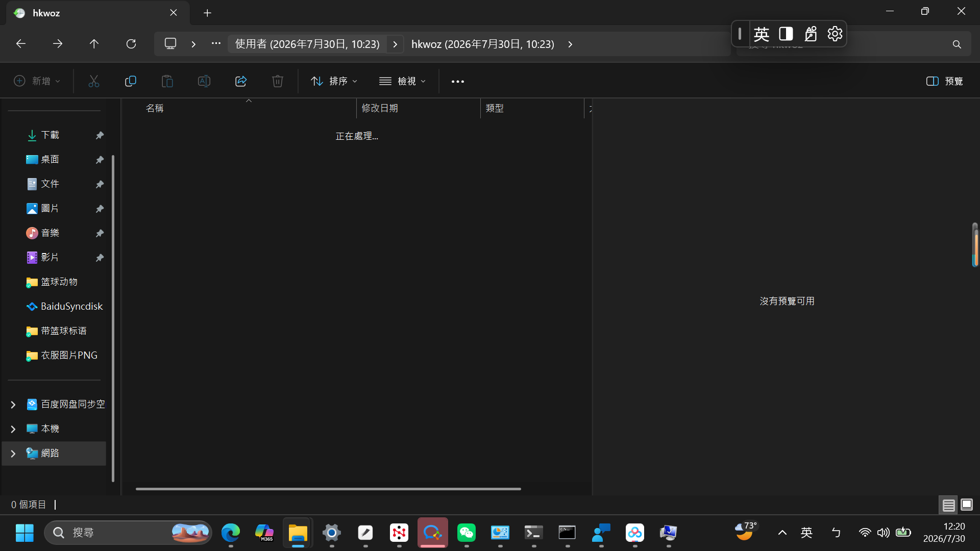This screenshot has width=980, height=551.
Task: Click the horizontal scrollbar in file list
Action: 328,489
